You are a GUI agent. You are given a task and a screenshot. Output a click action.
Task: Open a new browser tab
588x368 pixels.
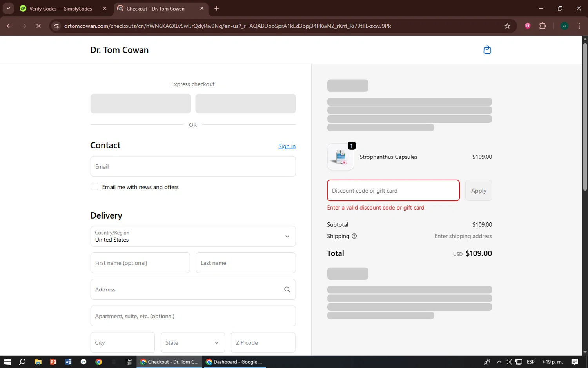(x=217, y=8)
